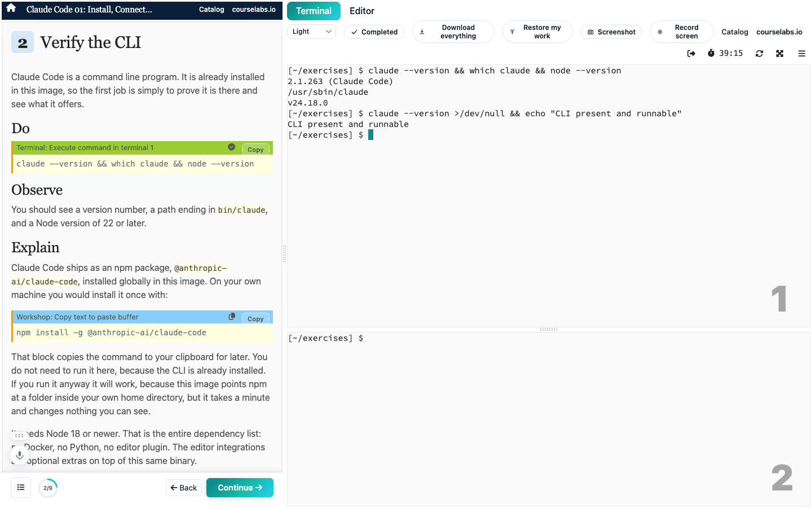Click 'Verify the CLI' heading
The width and height of the screenshot is (812, 508).
coord(90,42)
